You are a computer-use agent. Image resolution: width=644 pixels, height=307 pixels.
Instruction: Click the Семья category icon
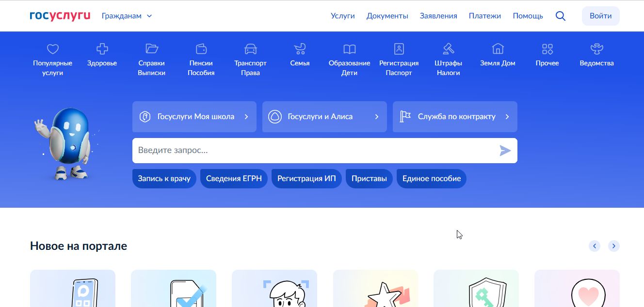pyautogui.click(x=300, y=49)
